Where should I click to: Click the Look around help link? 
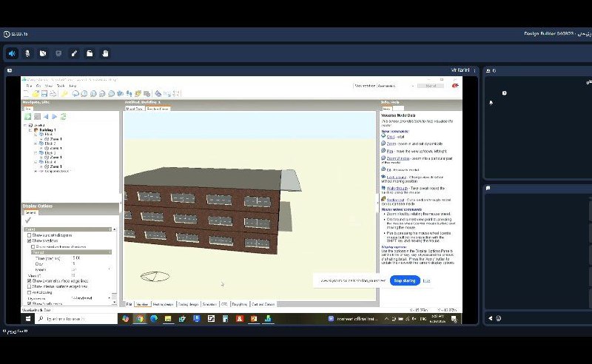[397, 177]
